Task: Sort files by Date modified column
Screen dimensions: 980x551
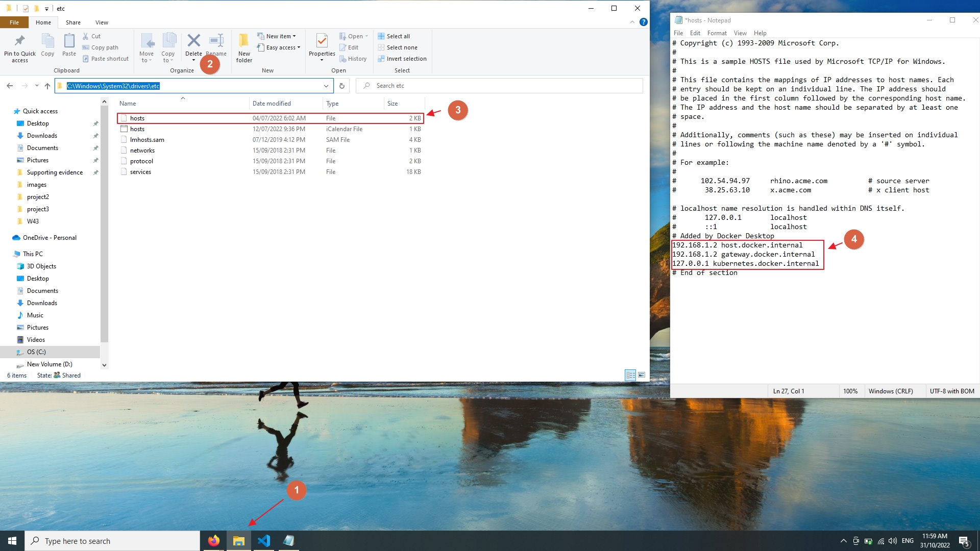Action: point(272,104)
